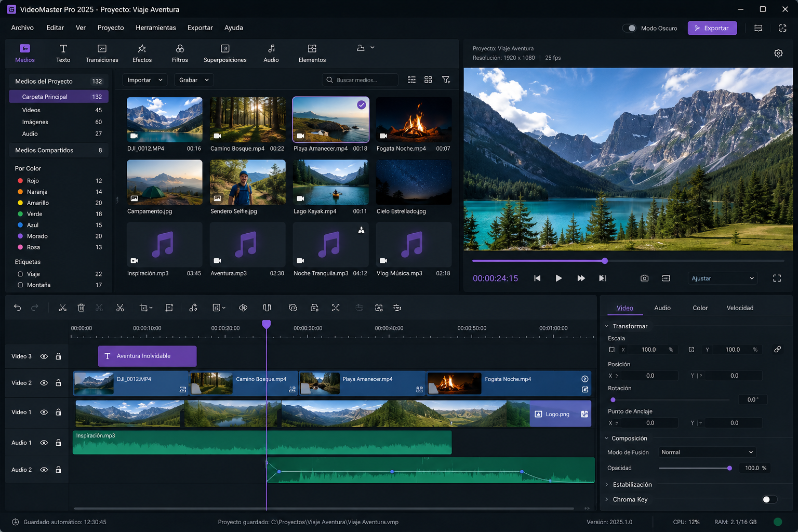The image size is (798, 532).
Task: Click the scale link chain icon
Action: click(777, 350)
